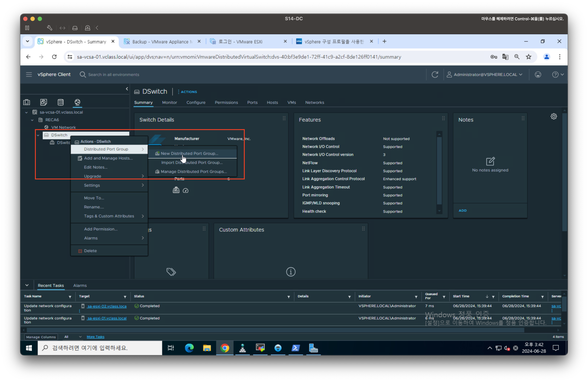The height and width of the screenshot is (382, 588).
Task: Click the ADD link in Notes
Action: tap(463, 211)
